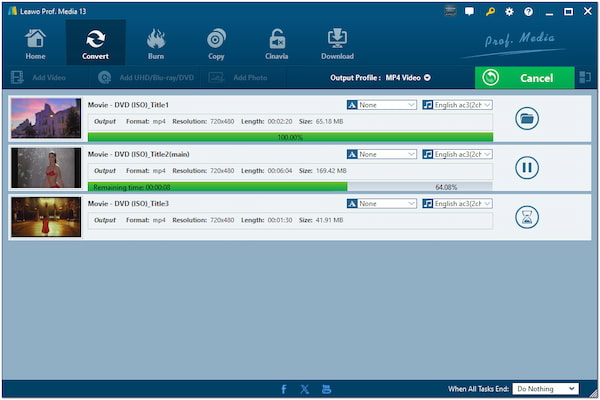Switch to the Home tab
600x400 pixels.
click(35, 43)
